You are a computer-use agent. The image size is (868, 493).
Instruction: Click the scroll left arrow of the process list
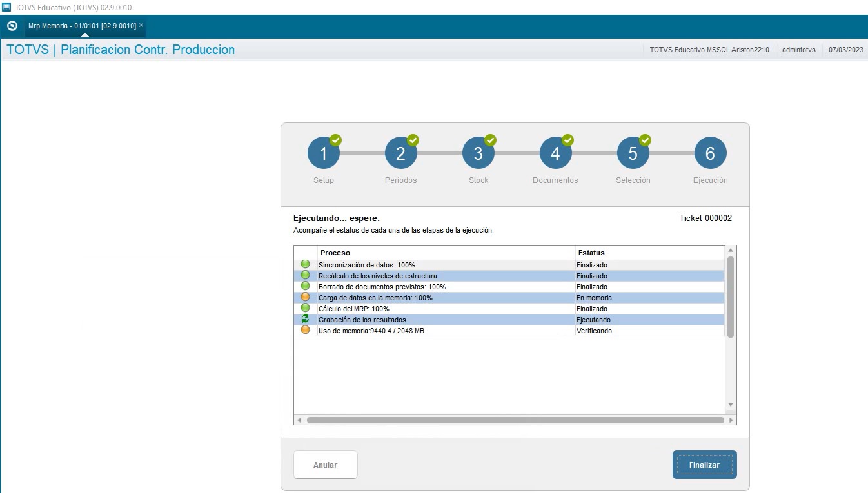coord(299,420)
